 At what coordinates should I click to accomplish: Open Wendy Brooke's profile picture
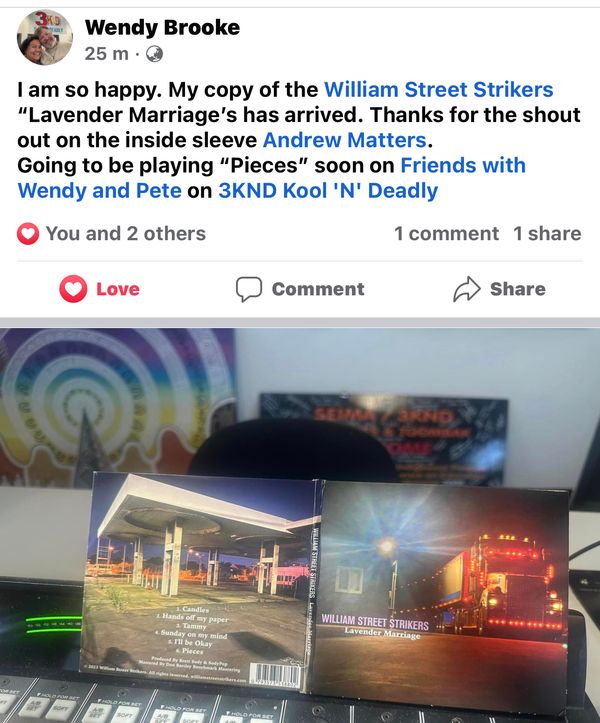[45, 37]
